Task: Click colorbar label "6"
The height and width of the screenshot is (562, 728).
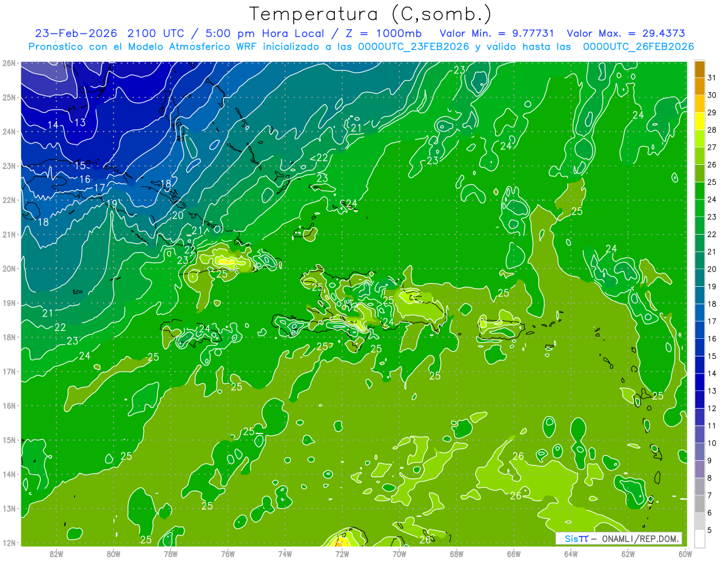Action: click(710, 513)
